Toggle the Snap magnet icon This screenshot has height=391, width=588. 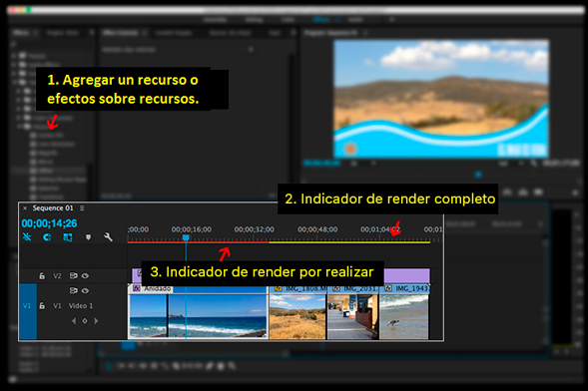click(x=47, y=237)
